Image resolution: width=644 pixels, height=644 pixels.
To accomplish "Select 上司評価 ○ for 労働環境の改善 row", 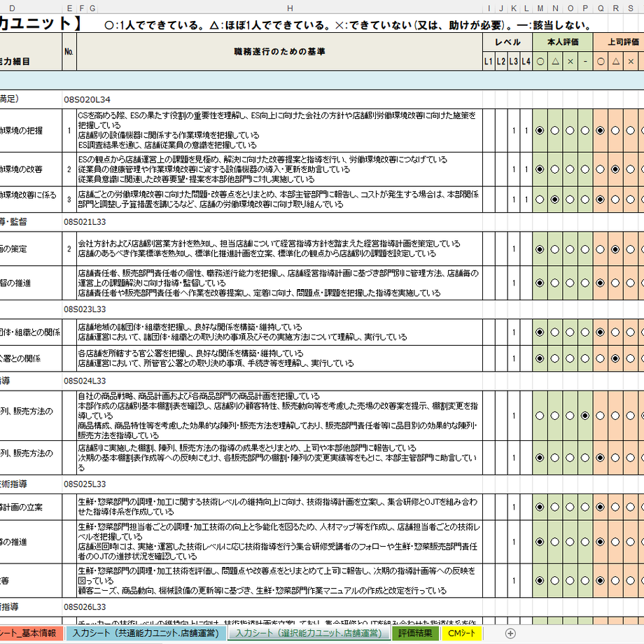I will 600,169.
